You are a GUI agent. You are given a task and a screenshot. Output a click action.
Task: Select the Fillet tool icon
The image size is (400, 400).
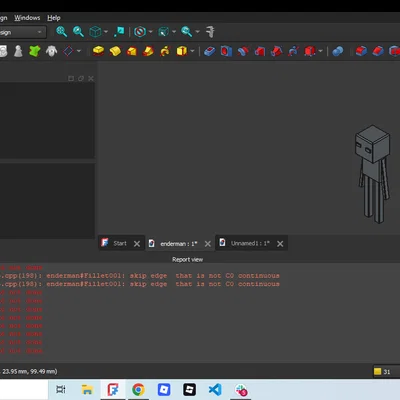coord(361,51)
